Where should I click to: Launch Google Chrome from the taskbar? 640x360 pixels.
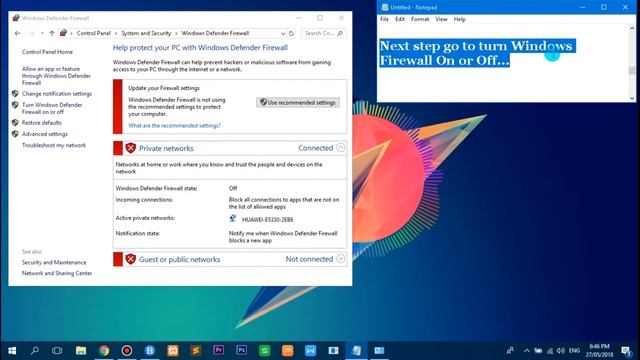tap(104, 351)
